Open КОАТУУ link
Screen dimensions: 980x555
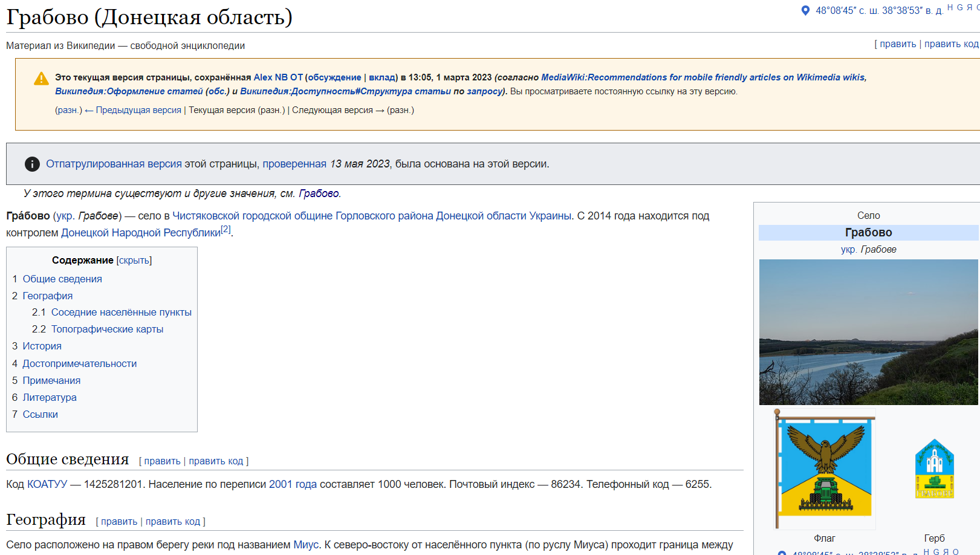point(47,484)
